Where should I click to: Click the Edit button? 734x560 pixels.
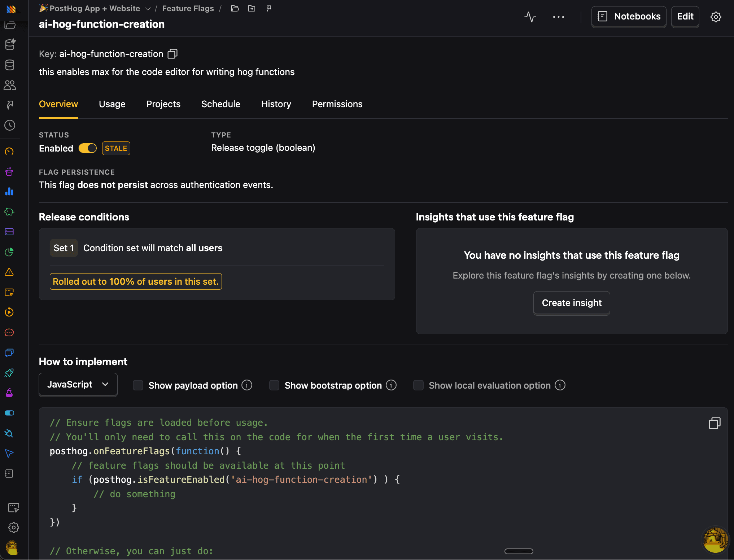[x=685, y=17]
